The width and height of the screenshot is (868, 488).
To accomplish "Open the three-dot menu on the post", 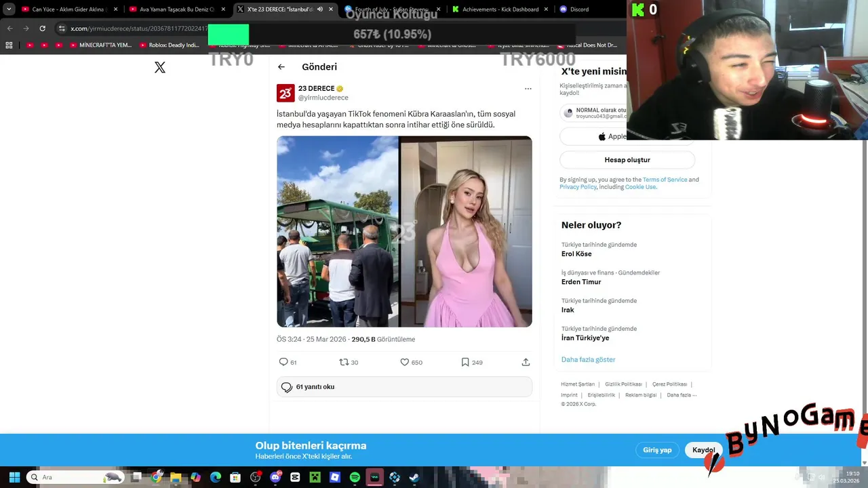I will [528, 89].
